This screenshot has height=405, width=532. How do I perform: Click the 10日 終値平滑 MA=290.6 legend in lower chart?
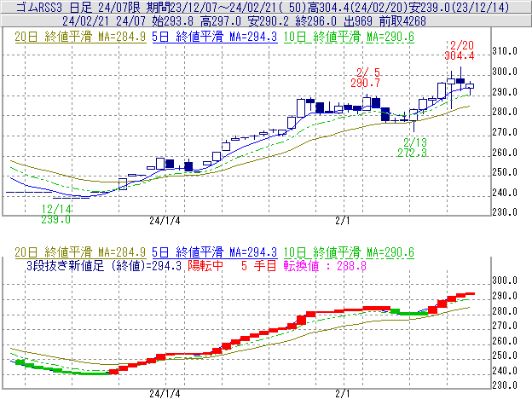click(349, 252)
